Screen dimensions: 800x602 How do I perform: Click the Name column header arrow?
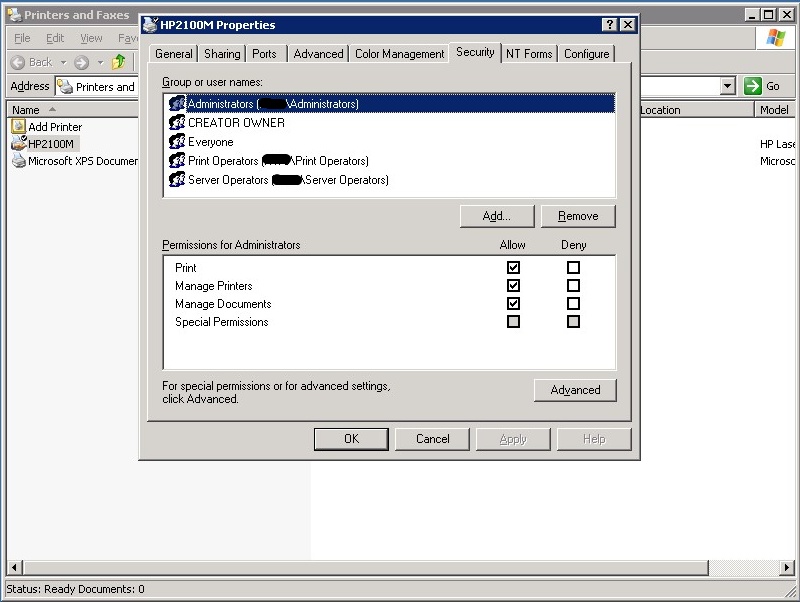50,109
